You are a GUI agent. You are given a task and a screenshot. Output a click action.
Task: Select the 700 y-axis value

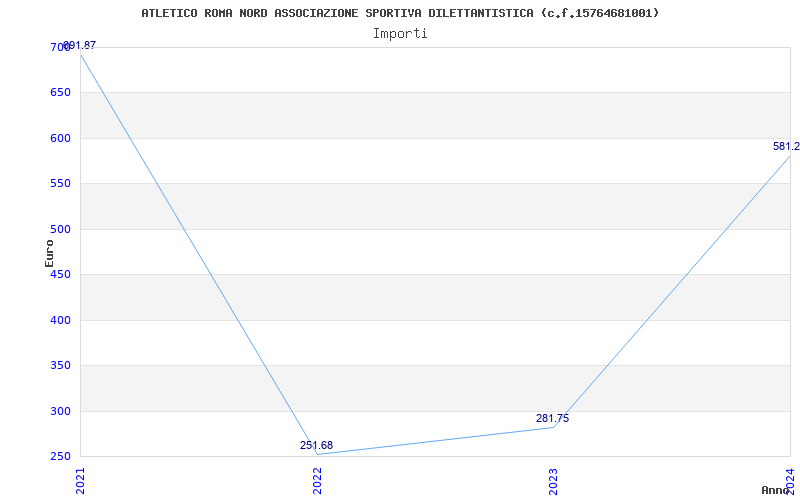point(60,47)
